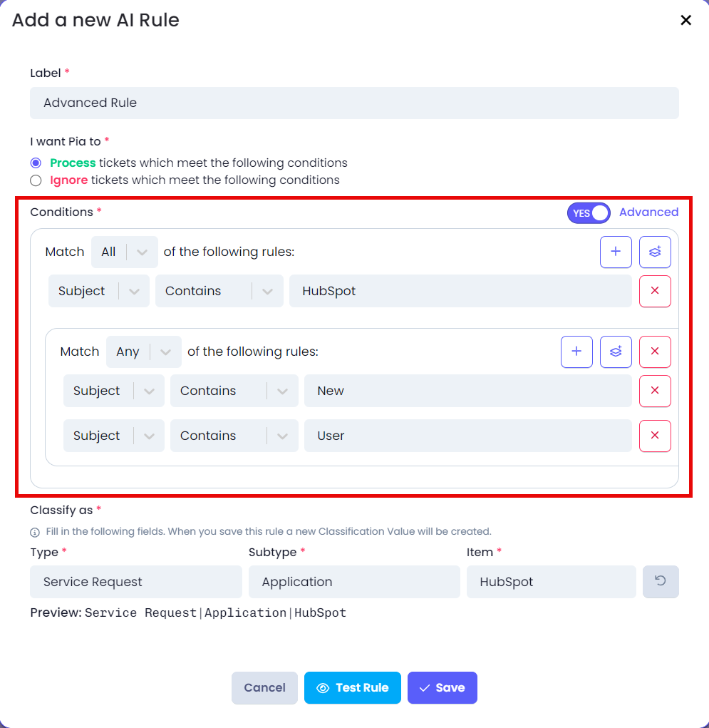Add a nested group to Match All

(655, 252)
